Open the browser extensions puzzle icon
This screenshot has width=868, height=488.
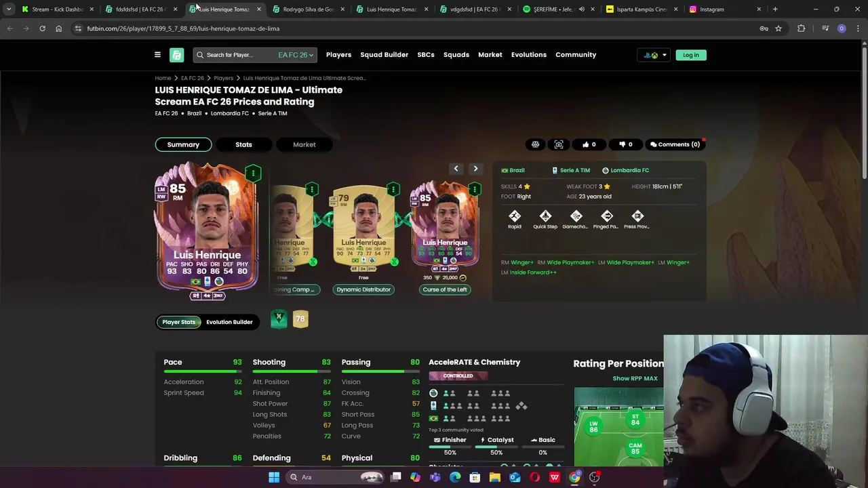[x=802, y=28]
